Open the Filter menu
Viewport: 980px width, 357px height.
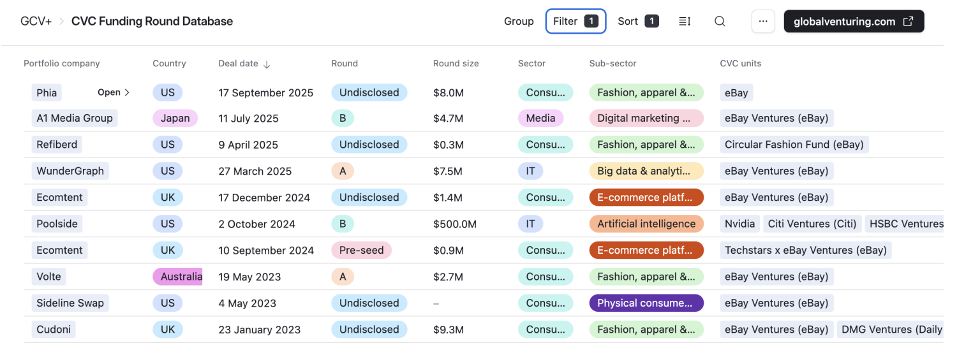click(x=575, y=21)
